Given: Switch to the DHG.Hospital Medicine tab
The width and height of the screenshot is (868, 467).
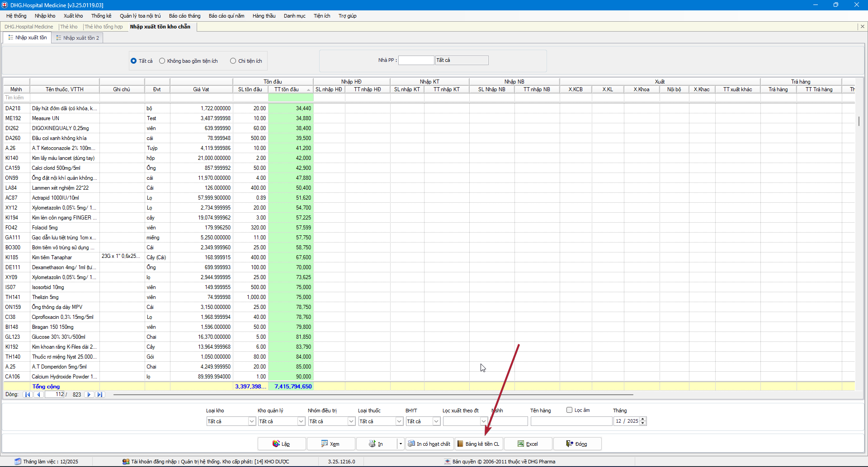Looking at the screenshot, I should (29, 27).
